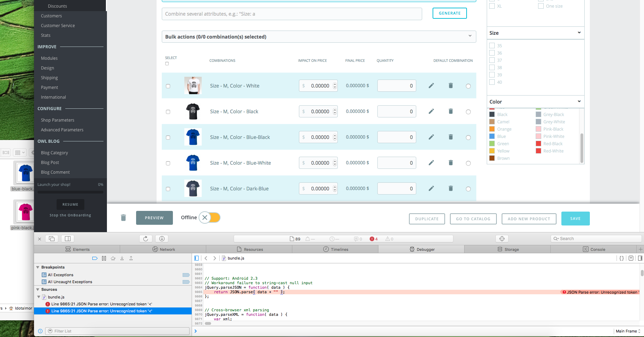Screen dimensions: 644x337
Task: Adjust the White combination price stepper
Action: point(335,85)
